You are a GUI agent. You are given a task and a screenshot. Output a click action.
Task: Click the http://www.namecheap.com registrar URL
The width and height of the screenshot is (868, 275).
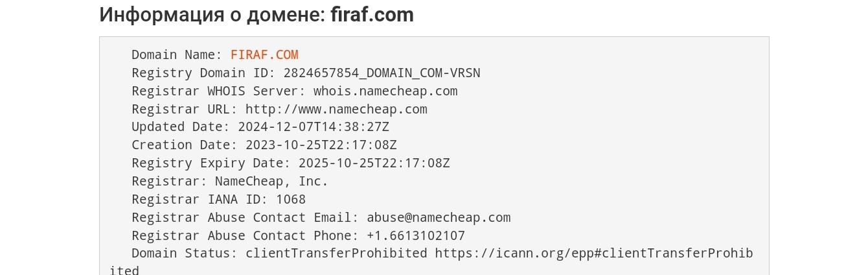pos(336,110)
